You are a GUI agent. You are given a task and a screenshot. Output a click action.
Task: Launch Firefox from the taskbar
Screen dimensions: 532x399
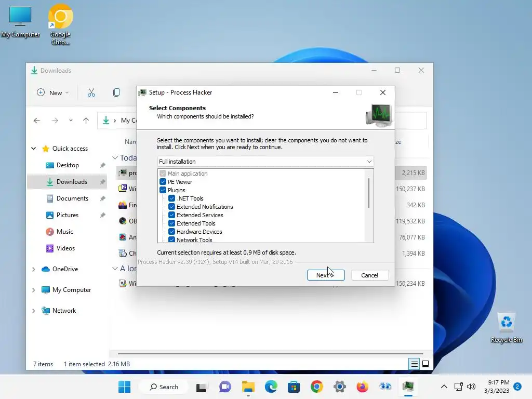pyautogui.click(x=362, y=387)
